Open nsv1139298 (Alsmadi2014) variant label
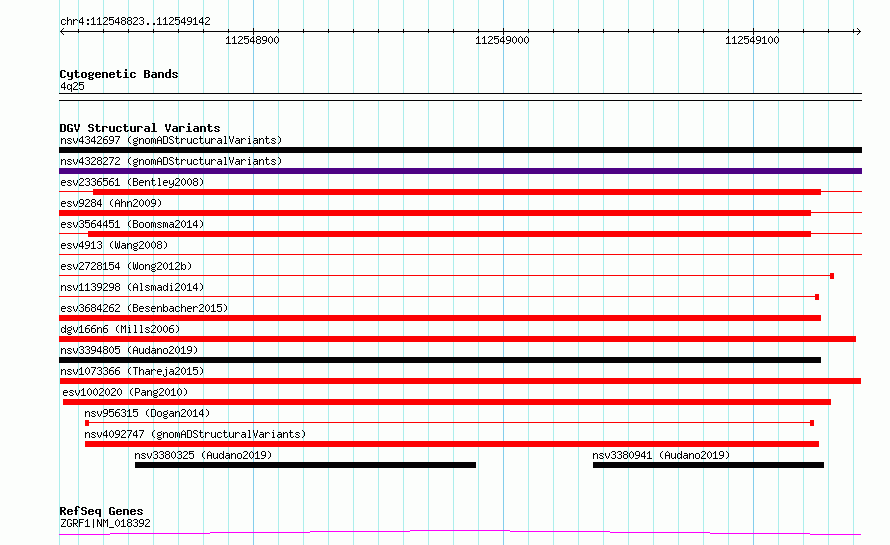 132,287
